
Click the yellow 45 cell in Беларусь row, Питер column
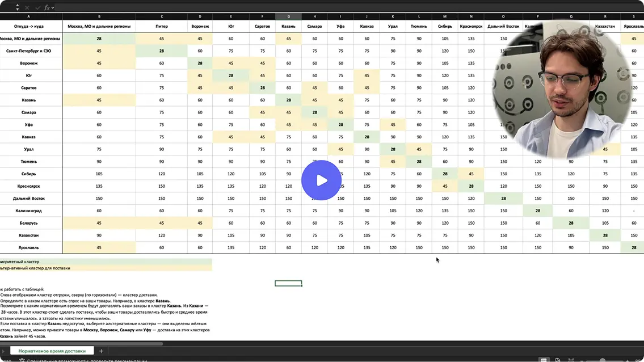(x=161, y=223)
